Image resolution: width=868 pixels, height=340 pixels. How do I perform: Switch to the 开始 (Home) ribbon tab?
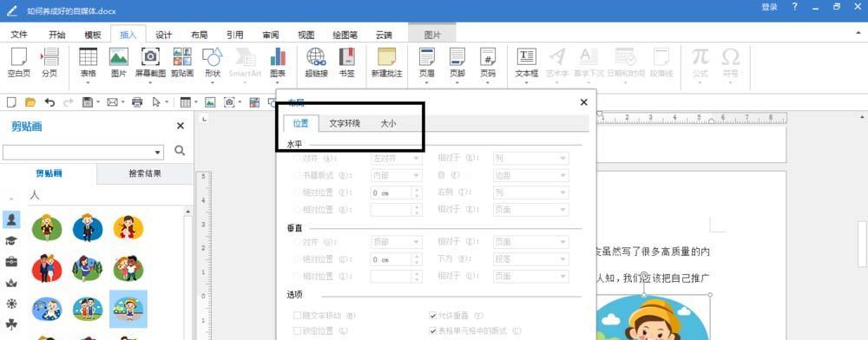pos(57,35)
